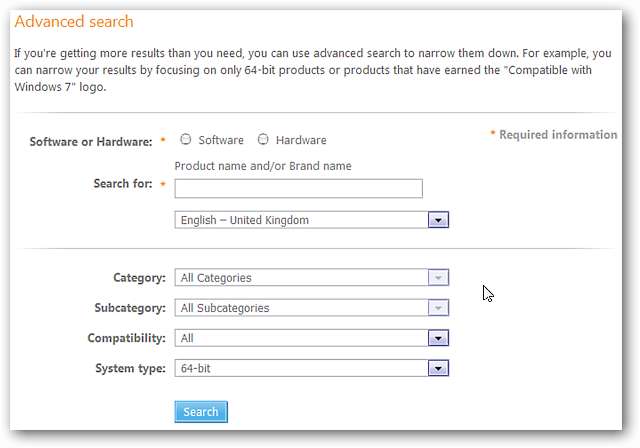Expand the System type field showing 64-bit
The height and width of the screenshot is (448, 640).
click(x=300, y=368)
